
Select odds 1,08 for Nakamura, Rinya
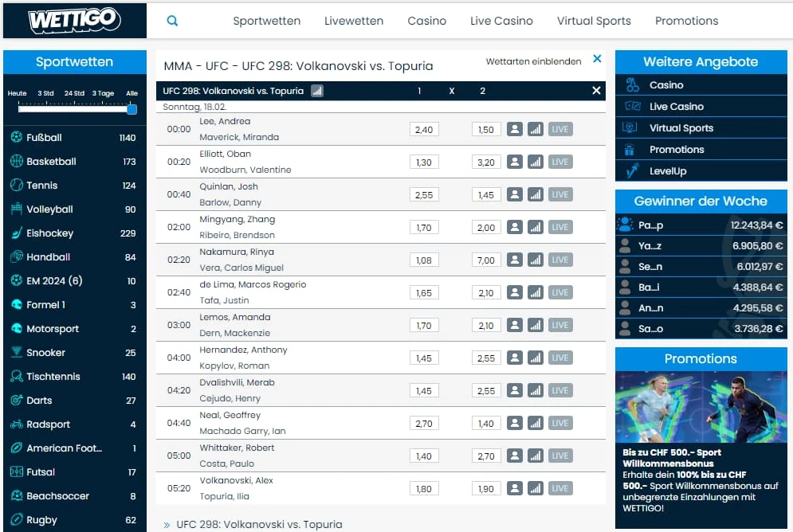coord(424,260)
